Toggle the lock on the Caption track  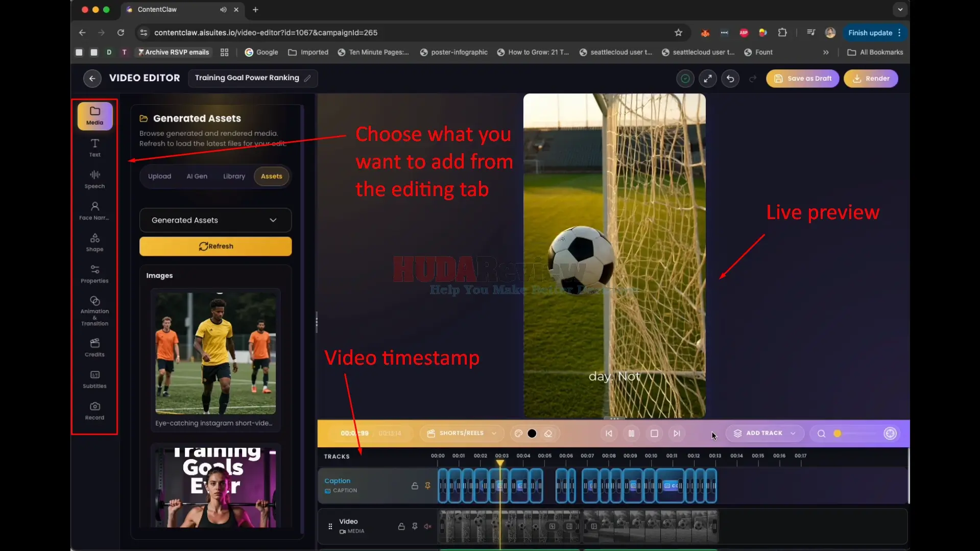[x=415, y=486]
